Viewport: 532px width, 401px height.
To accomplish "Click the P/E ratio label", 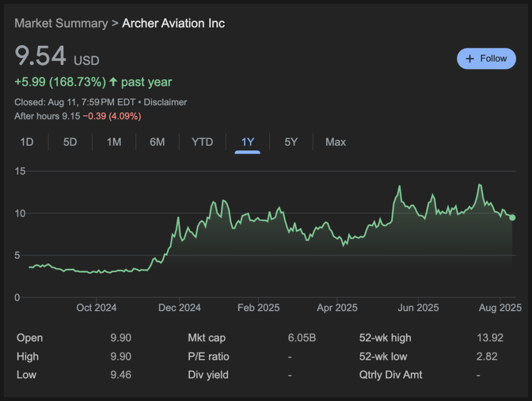I will (209, 356).
